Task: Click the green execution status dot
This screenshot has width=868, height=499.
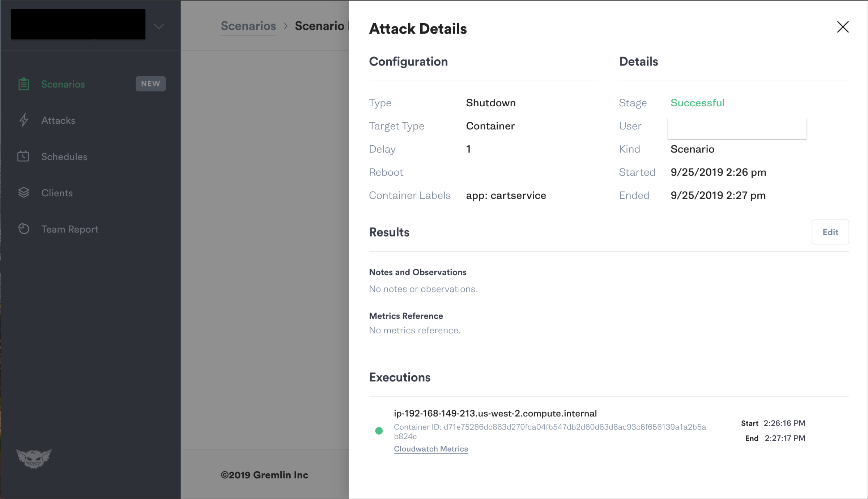Action: coord(379,431)
